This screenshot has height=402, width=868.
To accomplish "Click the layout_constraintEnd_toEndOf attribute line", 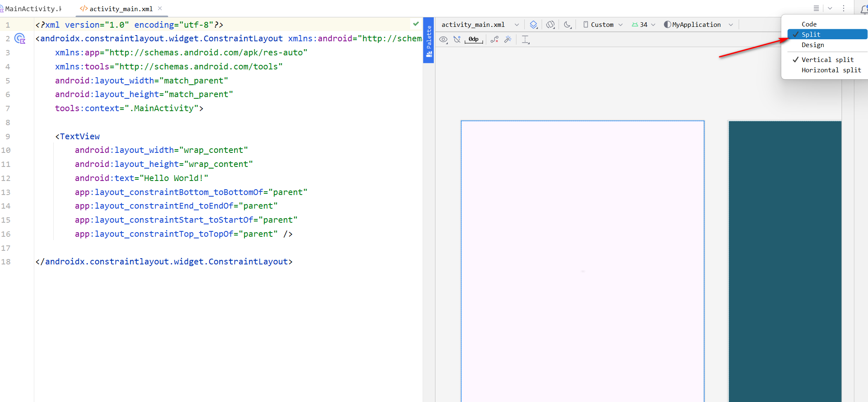I will [176, 206].
